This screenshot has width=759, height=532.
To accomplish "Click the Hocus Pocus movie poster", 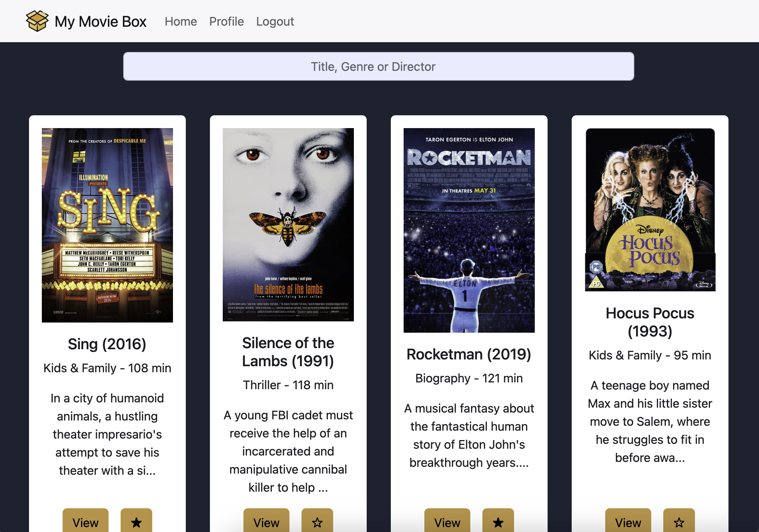I will pos(650,209).
